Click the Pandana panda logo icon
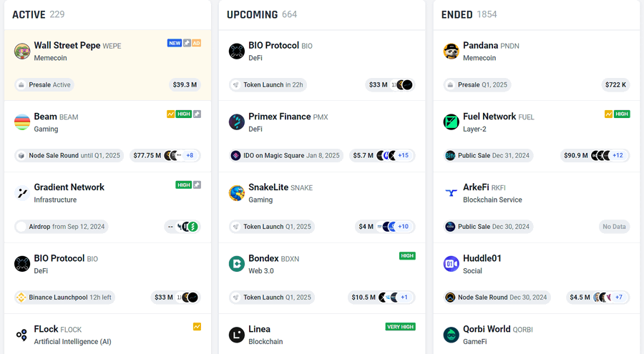The width and height of the screenshot is (644, 354). tap(452, 51)
